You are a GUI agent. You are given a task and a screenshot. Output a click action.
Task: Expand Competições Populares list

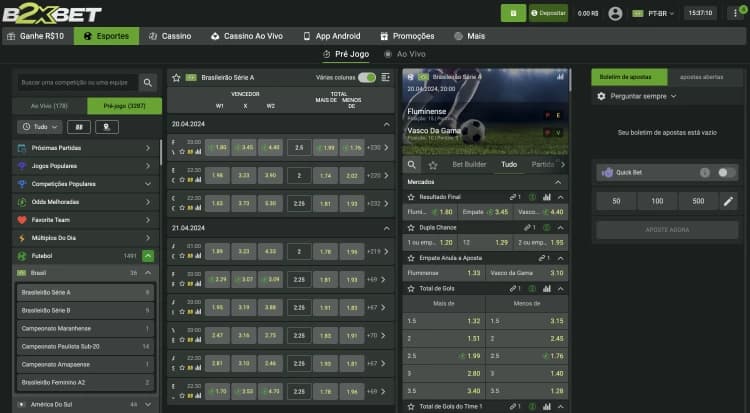(x=148, y=184)
